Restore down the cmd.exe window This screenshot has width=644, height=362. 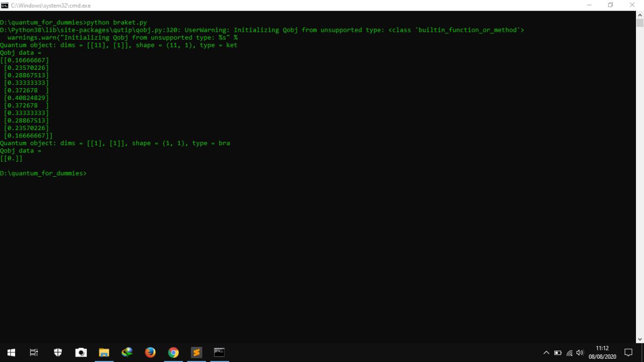[x=611, y=5]
